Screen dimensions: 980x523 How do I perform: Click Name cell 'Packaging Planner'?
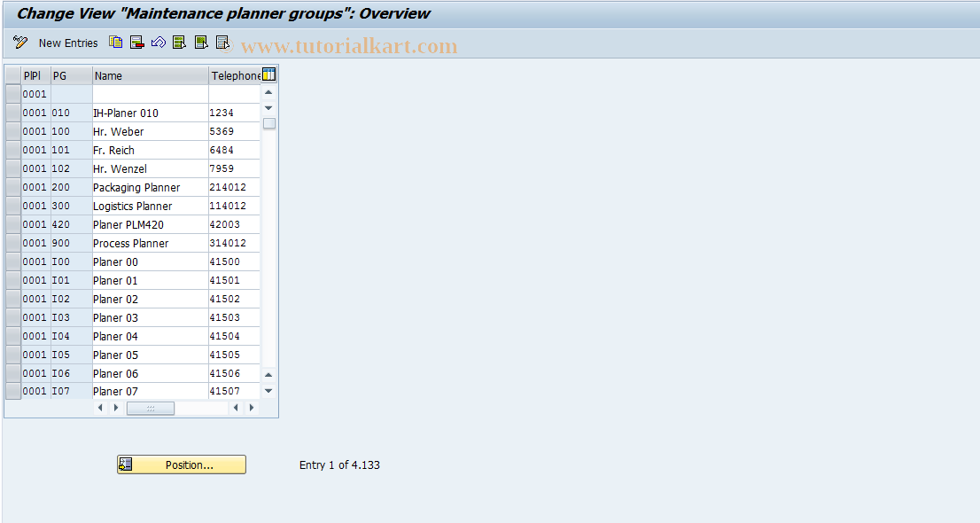coord(150,187)
